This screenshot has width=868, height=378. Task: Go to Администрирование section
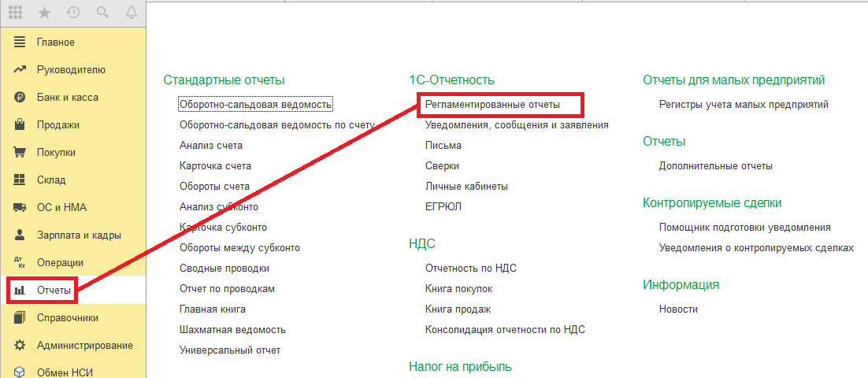coord(85,346)
